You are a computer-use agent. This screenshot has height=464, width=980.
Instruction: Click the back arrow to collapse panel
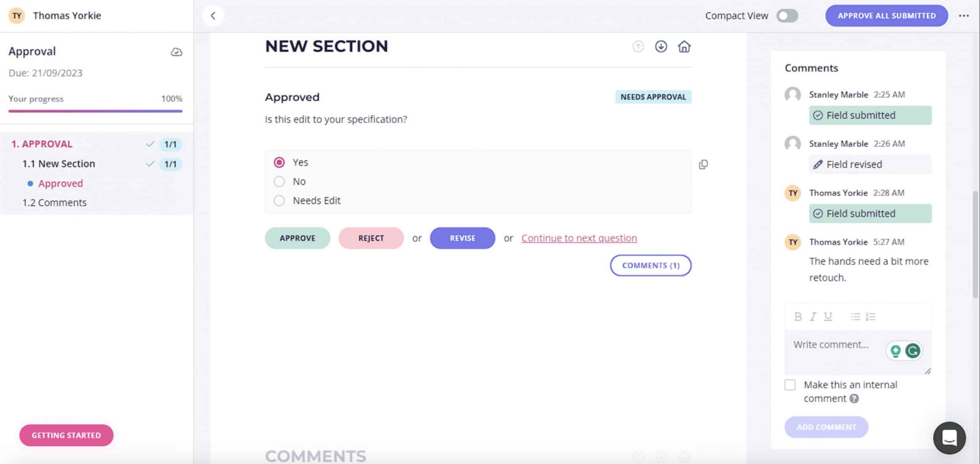[212, 15]
